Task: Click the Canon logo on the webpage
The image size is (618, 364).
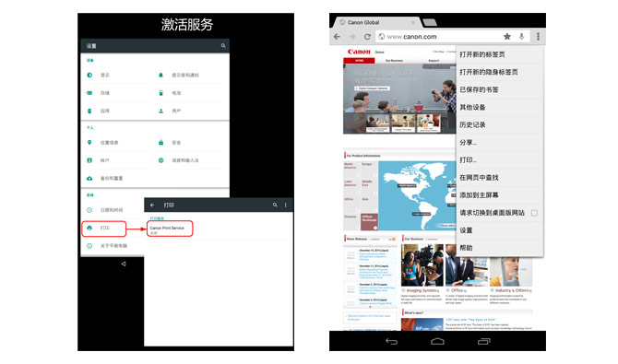Action: tap(359, 52)
